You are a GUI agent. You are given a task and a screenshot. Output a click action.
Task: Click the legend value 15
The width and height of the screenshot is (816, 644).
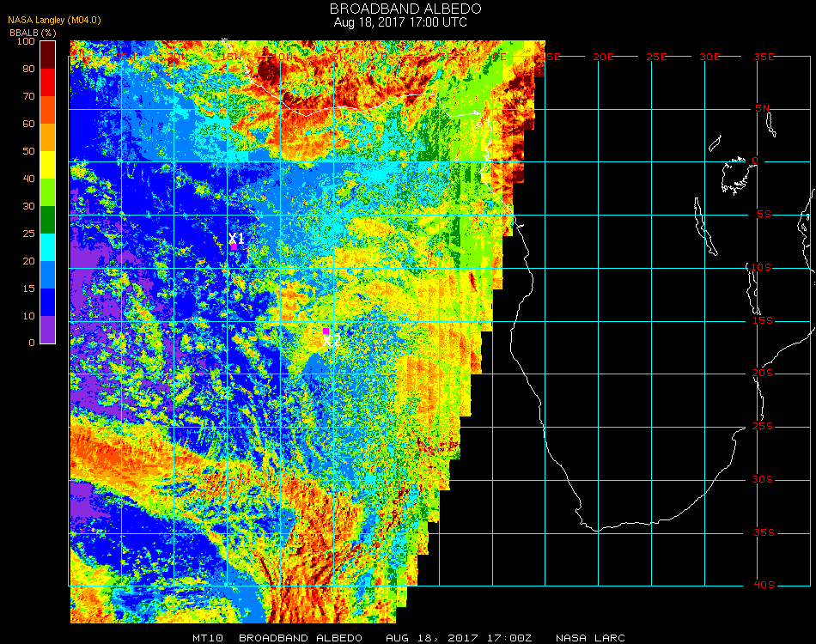28,289
